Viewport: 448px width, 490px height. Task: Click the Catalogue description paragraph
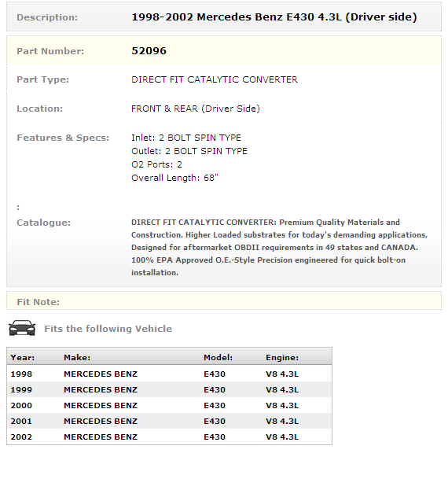pos(279,247)
